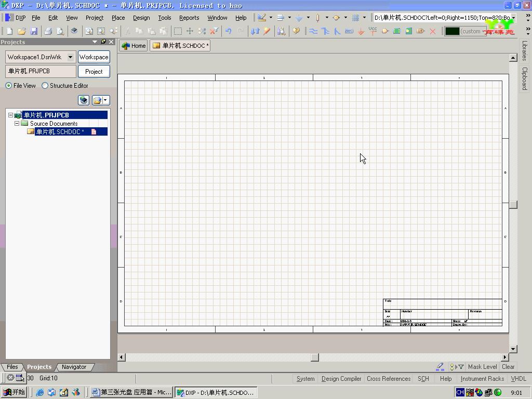The width and height of the screenshot is (532, 399).
Task: Open the Instrument Racks status button
Action: [482, 379]
